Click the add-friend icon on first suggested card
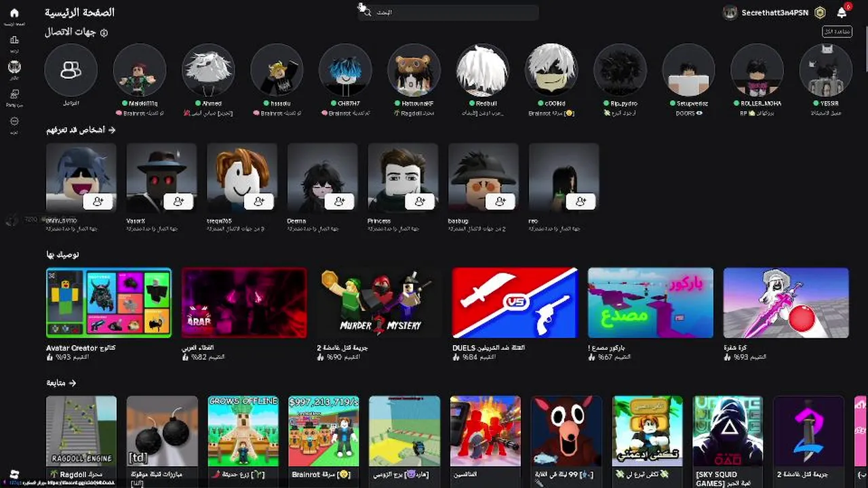Viewport: 868px width, 488px height. pyautogui.click(x=98, y=201)
